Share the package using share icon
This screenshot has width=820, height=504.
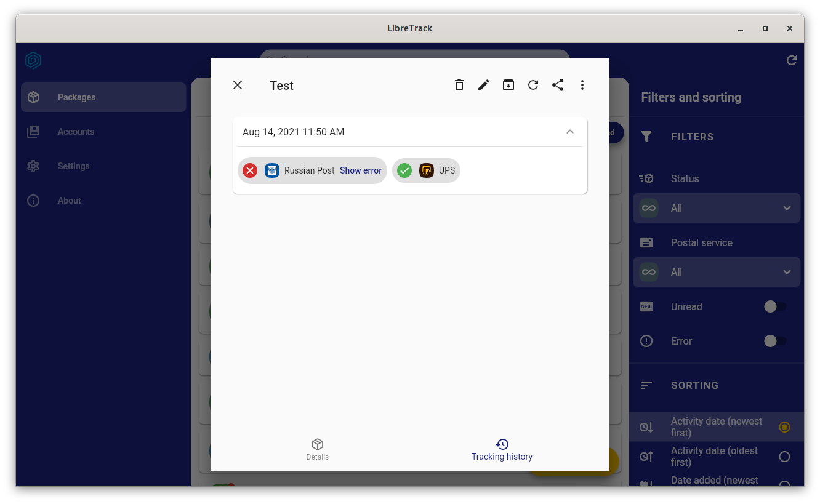[x=558, y=85]
